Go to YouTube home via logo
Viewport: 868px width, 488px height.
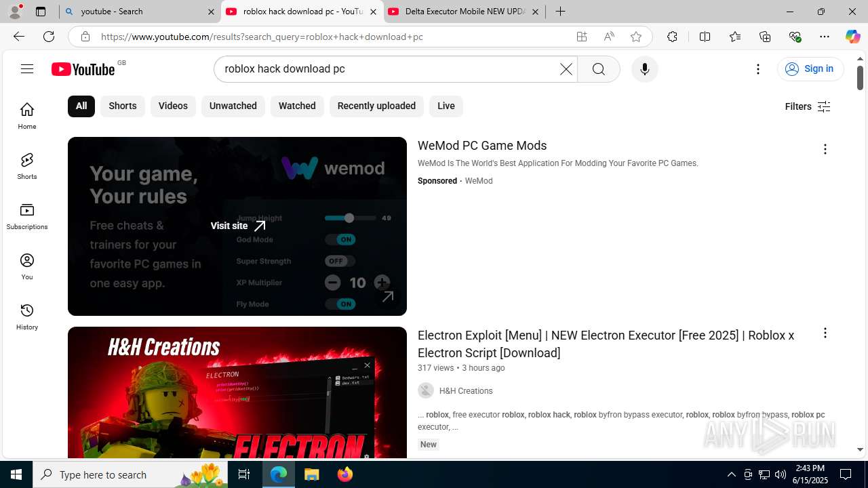point(83,69)
